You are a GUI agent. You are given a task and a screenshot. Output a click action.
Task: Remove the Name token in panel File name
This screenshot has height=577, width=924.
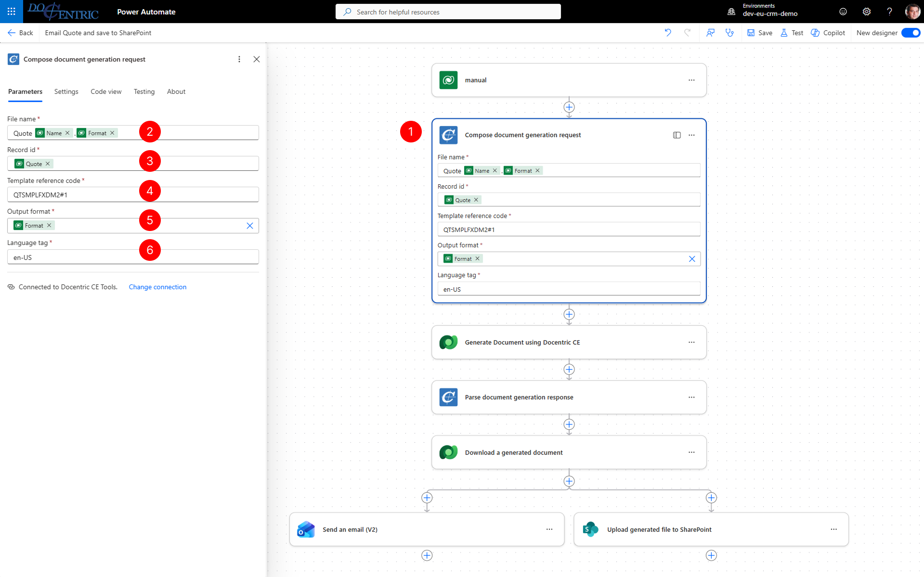tap(67, 133)
